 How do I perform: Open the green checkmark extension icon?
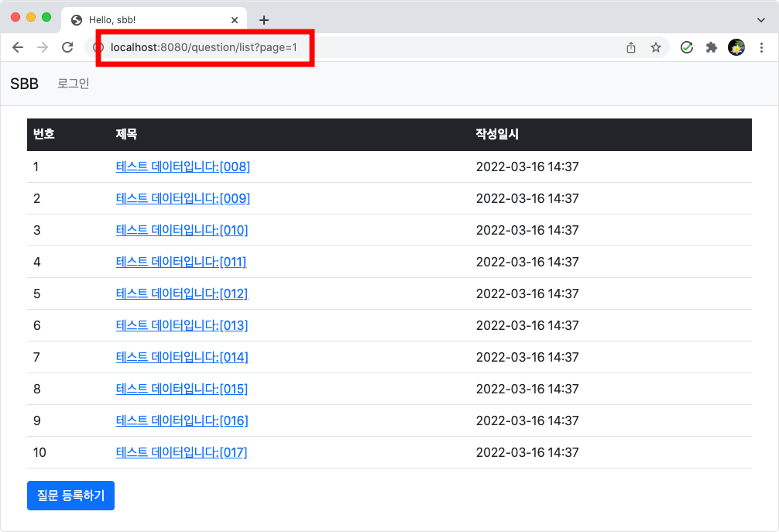[x=687, y=47]
